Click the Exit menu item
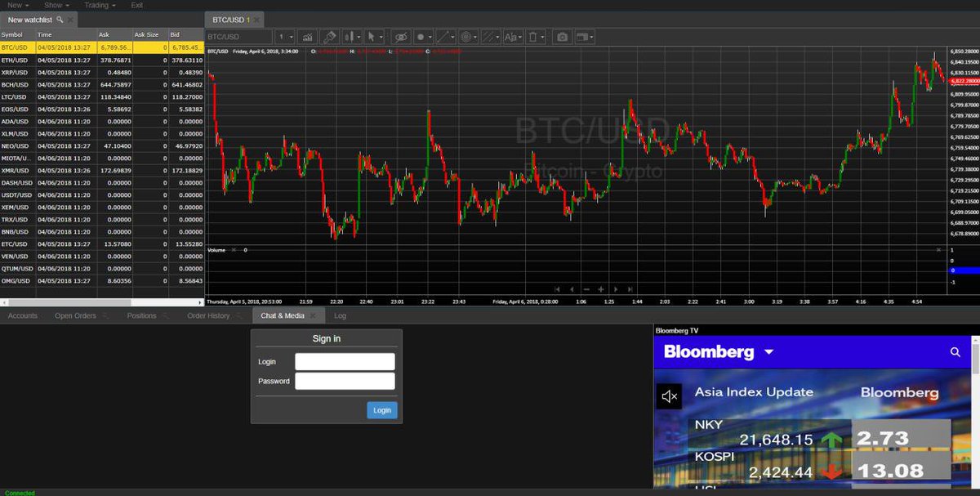Viewport: 980px width, 496px height. [136, 5]
